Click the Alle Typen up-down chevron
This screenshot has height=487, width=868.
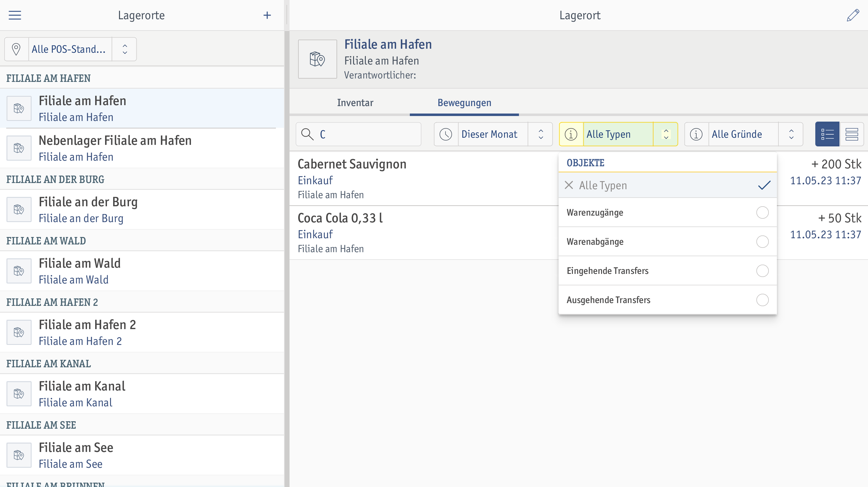click(x=666, y=134)
